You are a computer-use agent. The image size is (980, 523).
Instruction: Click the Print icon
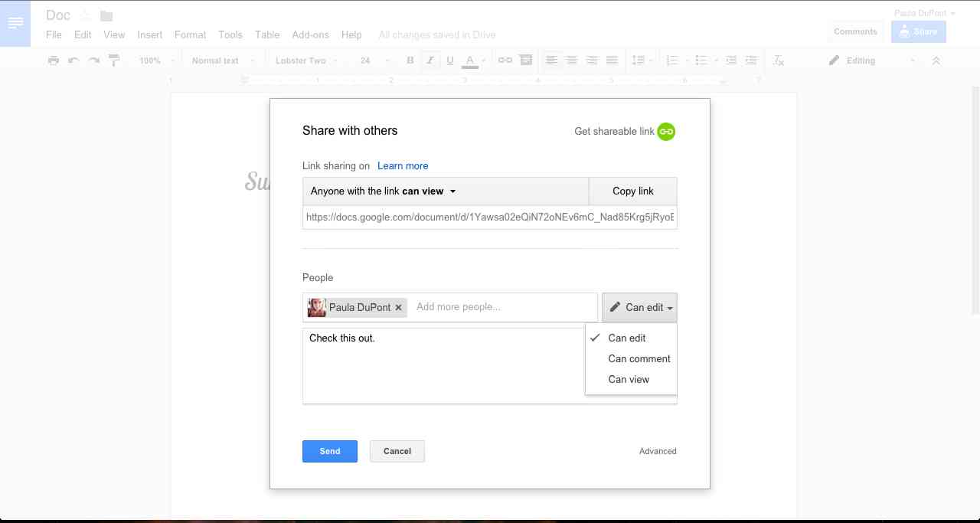[54, 60]
